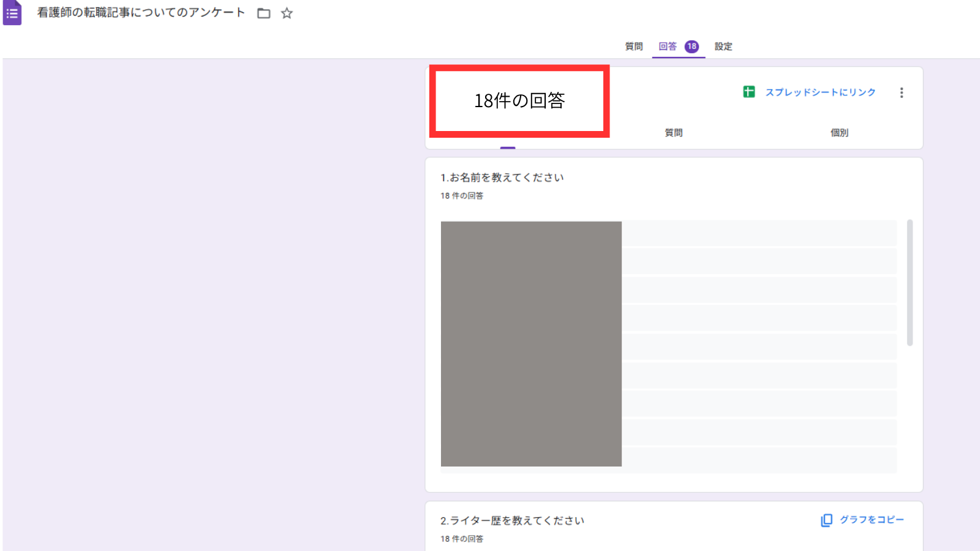The image size is (980, 551).
Task: Click the グラフをコピー button label
Action: point(871,520)
